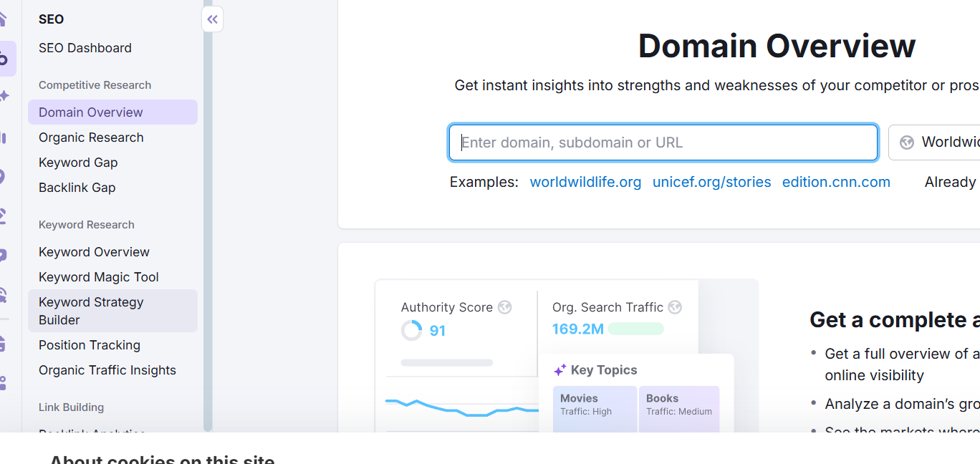Expand the Org. Search Traffic info tooltip icon
This screenshot has height=464, width=980.
click(x=674, y=307)
